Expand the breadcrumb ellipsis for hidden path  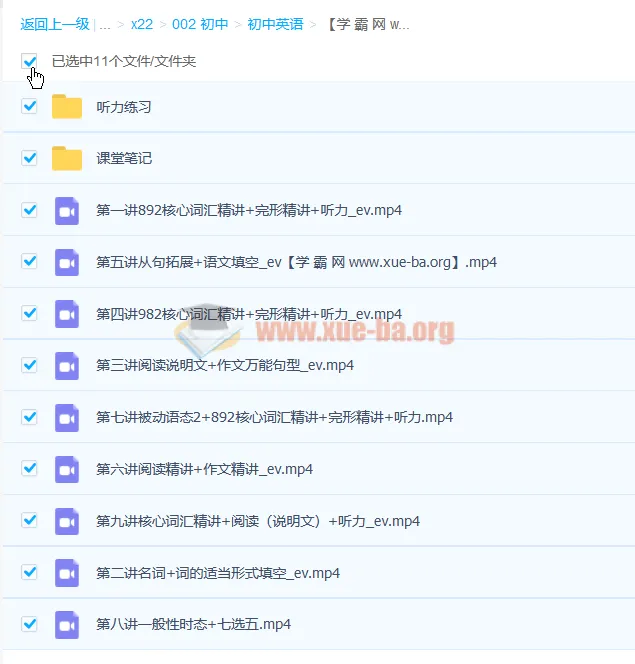[105, 24]
